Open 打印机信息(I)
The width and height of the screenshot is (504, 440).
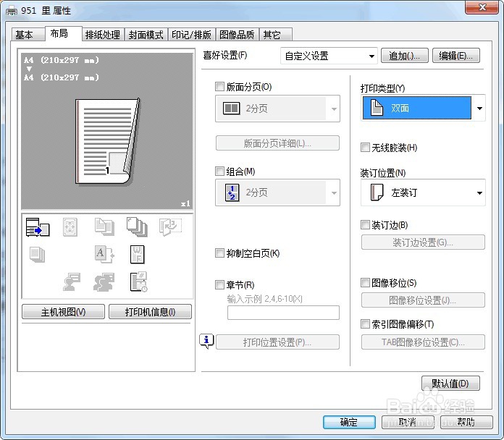(150, 312)
